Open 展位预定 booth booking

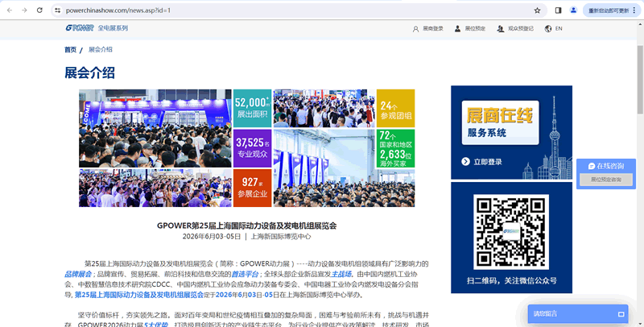pyautogui.click(x=470, y=29)
